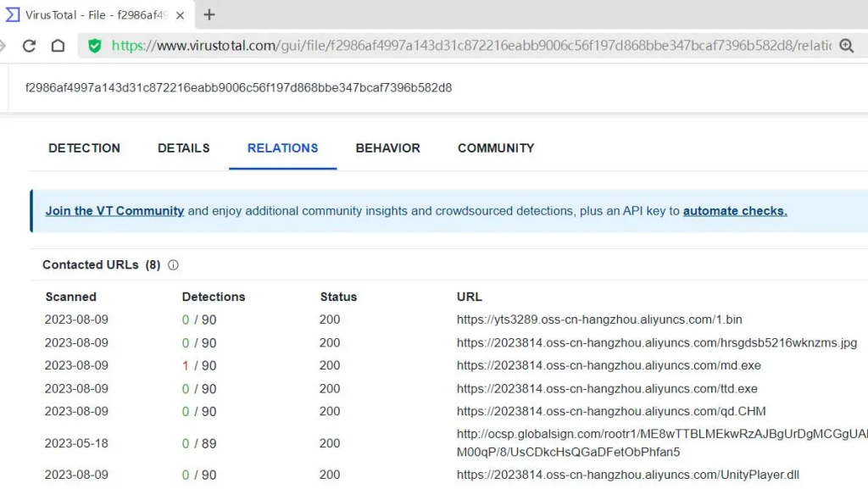Screen dimensions: 868x489
Task: Go to the BEHAVIOR tab
Action: [x=387, y=148]
